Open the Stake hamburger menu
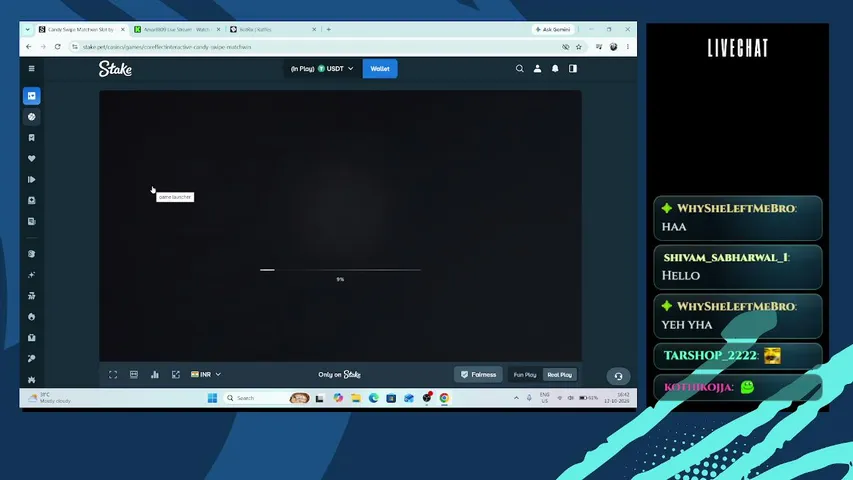853x480 pixels. (32, 69)
